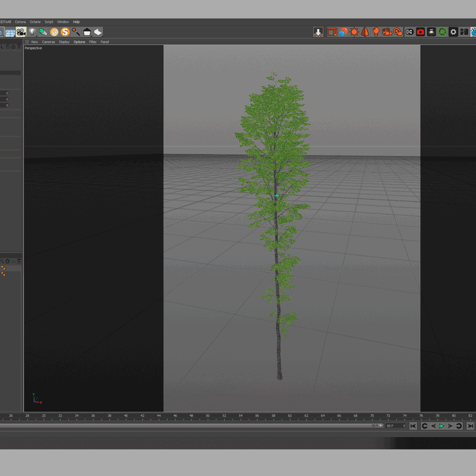Open the Help menu
This screenshot has width=476, height=476.
[76, 22]
